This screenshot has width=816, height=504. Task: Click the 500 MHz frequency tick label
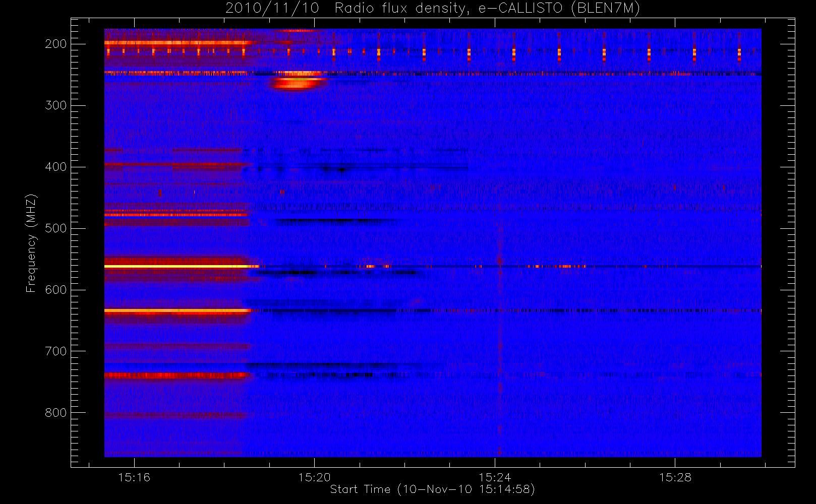click(56, 228)
